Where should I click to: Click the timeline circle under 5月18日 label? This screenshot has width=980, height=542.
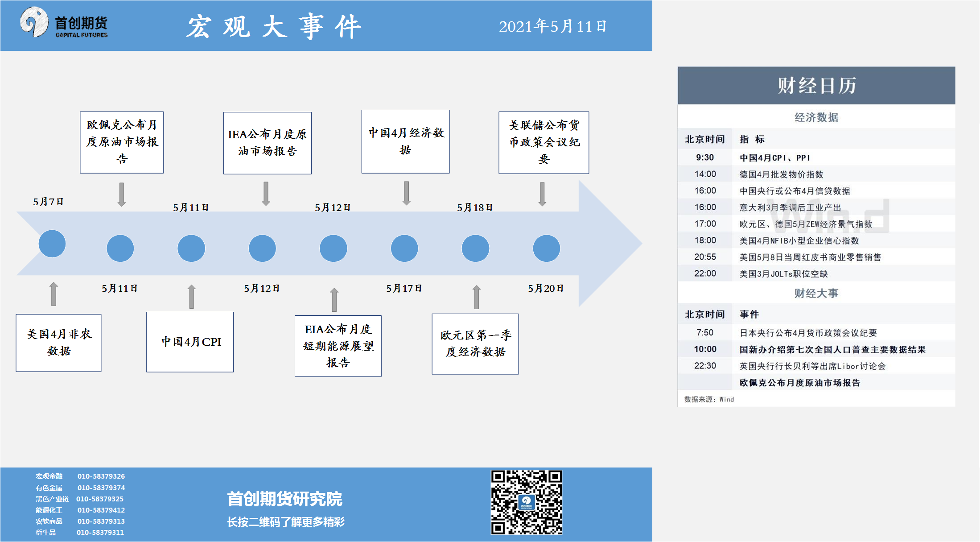tap(475, 248)
